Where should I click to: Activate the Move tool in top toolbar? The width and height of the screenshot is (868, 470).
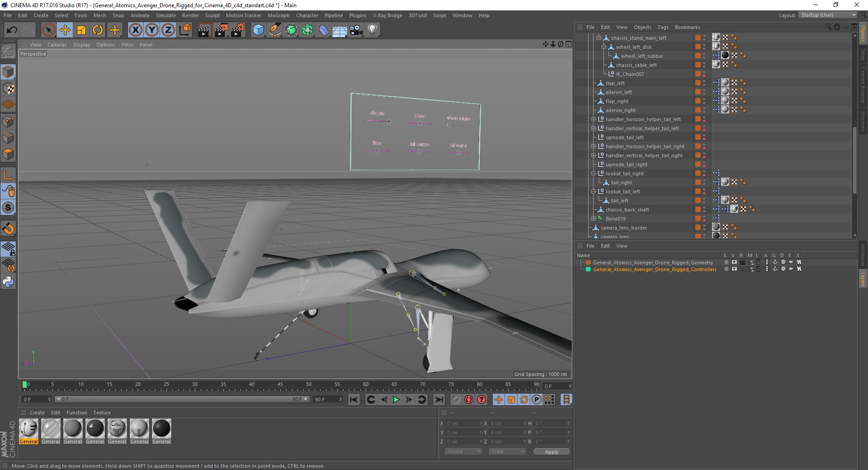[65, 30]
